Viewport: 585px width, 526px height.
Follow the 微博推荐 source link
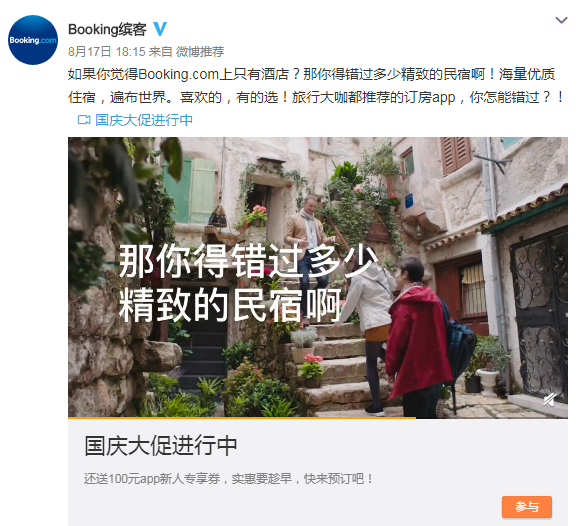200,51
